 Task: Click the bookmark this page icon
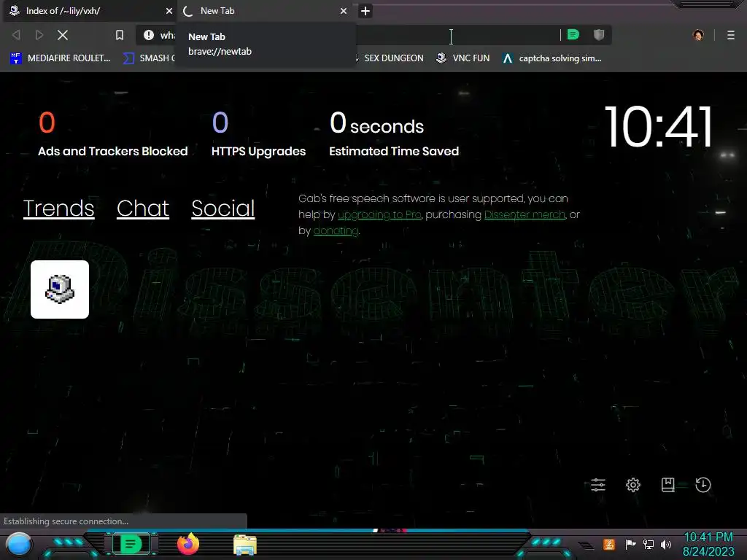click(x=120, y=35)
